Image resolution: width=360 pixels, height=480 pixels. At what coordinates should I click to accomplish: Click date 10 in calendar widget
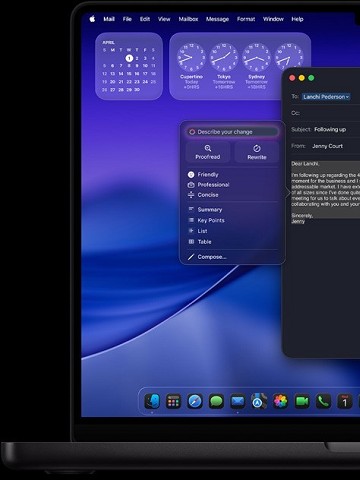145,66
